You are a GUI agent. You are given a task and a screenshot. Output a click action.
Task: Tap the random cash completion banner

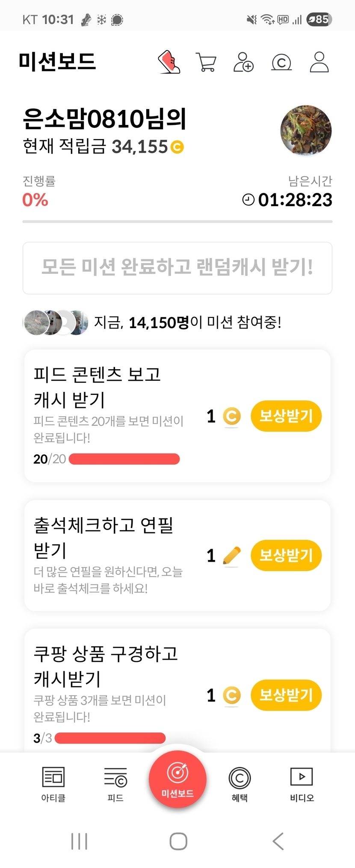[x=177, y=268]
